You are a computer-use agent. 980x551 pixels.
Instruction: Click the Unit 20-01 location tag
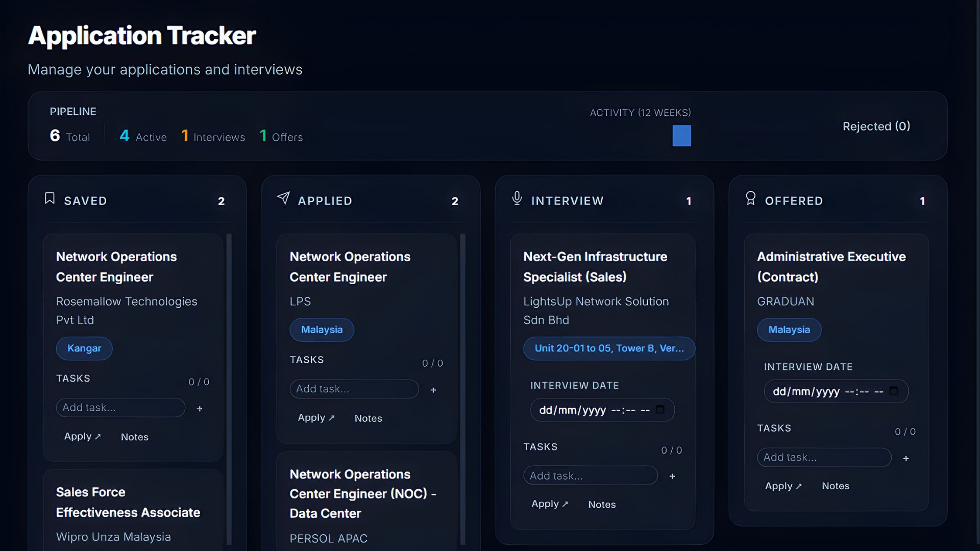tap(609, 348)
